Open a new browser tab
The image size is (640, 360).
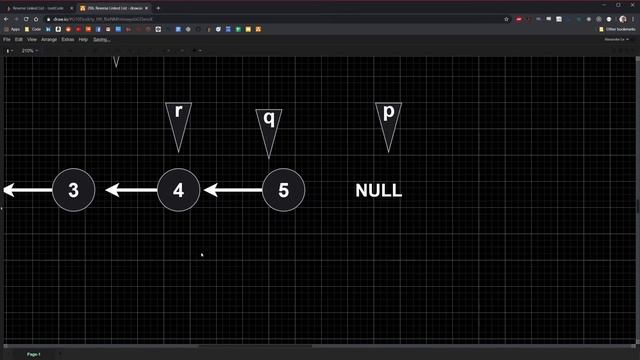pyautogui.click(x=158, y=8)
